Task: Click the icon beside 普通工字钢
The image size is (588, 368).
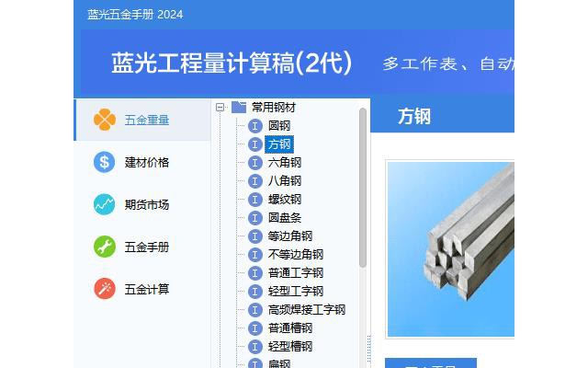Action: coord(255,273)
